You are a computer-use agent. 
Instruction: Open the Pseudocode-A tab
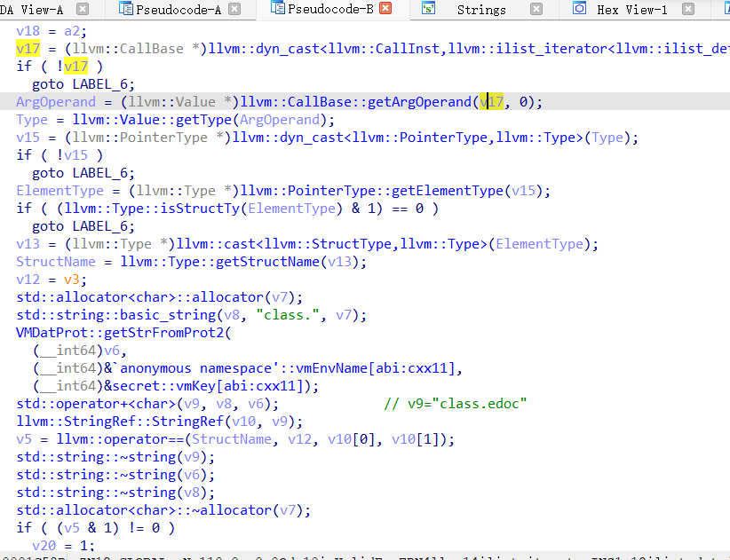[x=179, y=10]
